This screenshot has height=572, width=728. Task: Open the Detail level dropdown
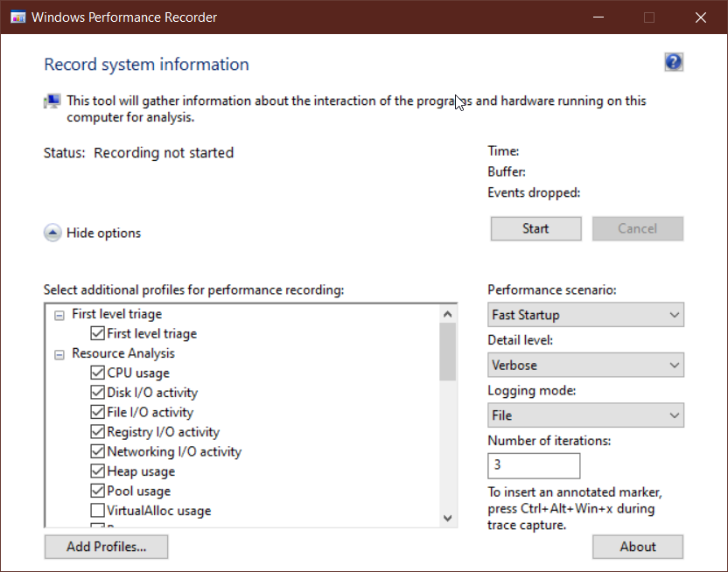point(585,365)
